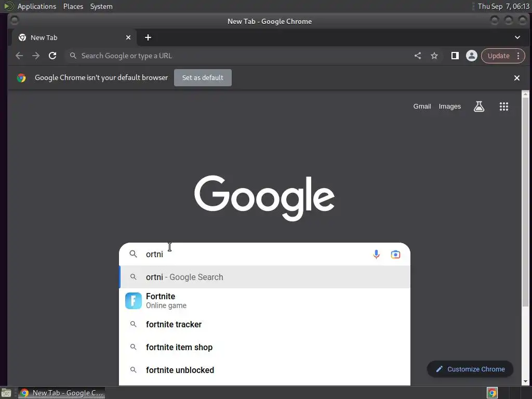Screen dimensions: 532x399
Task: Click the Update button
Action: [498, 56]
